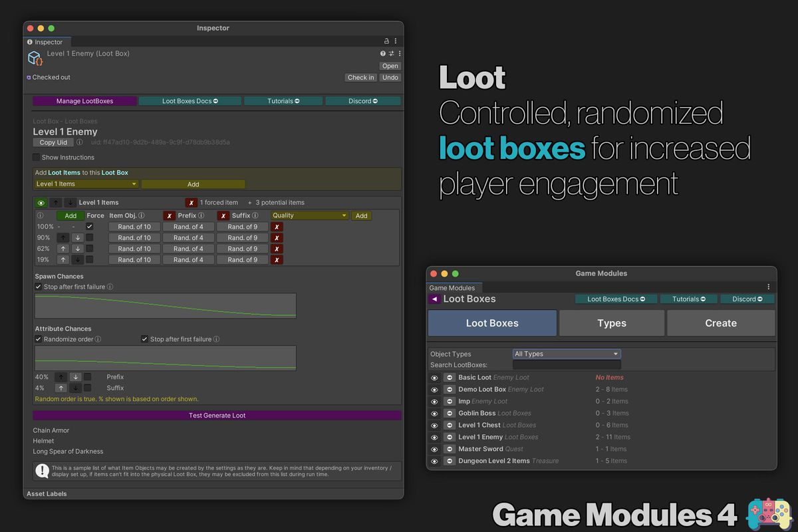Screen dimensions: 798x532
Task: Toggle the eye icon for Demo Loot Box
Action: click(435, 390)
